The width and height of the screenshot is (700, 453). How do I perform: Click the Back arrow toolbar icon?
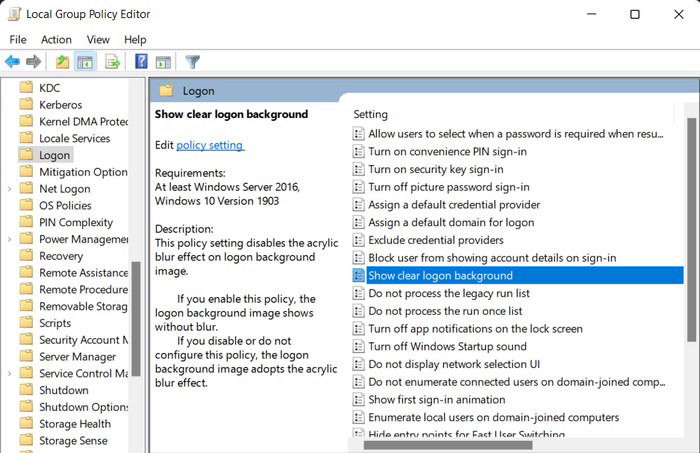point(12,62)
